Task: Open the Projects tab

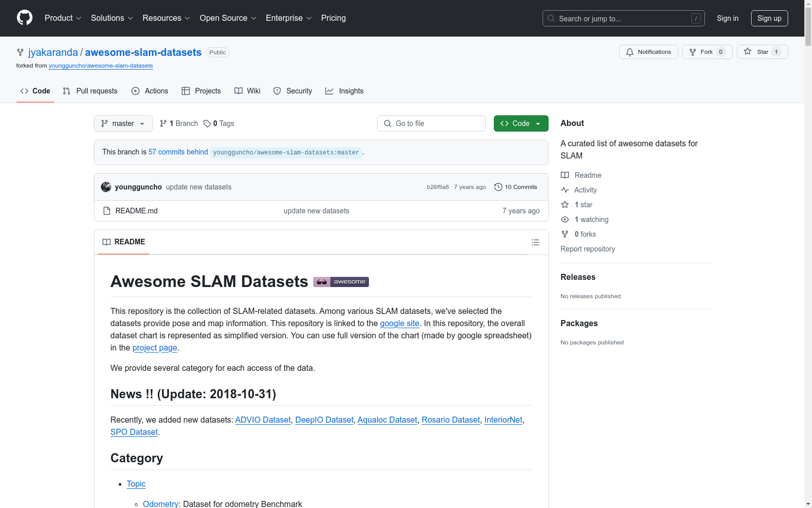Action: [201, 91]
